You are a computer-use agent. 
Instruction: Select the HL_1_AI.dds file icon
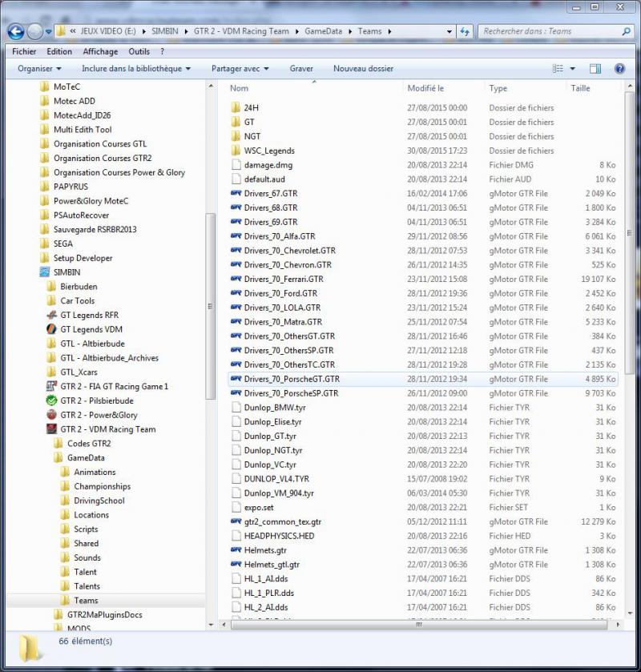point(236,579)
